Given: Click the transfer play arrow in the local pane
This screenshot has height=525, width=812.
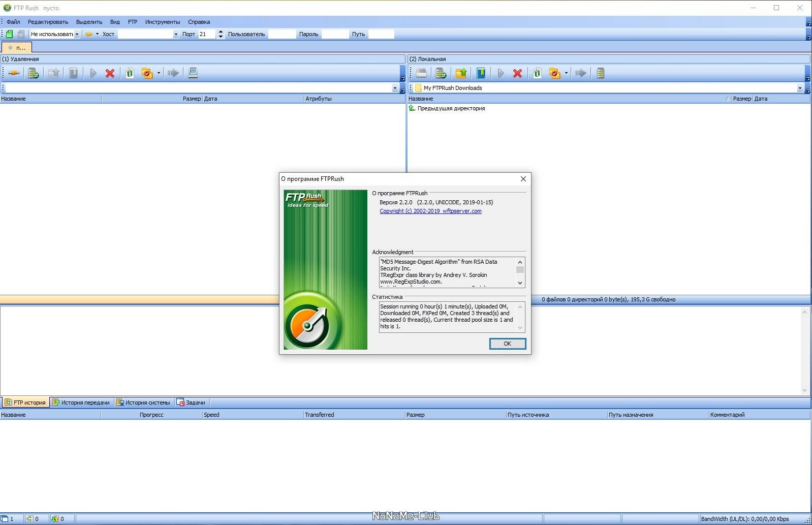Looking at the screenshot, I should (501, 73).
